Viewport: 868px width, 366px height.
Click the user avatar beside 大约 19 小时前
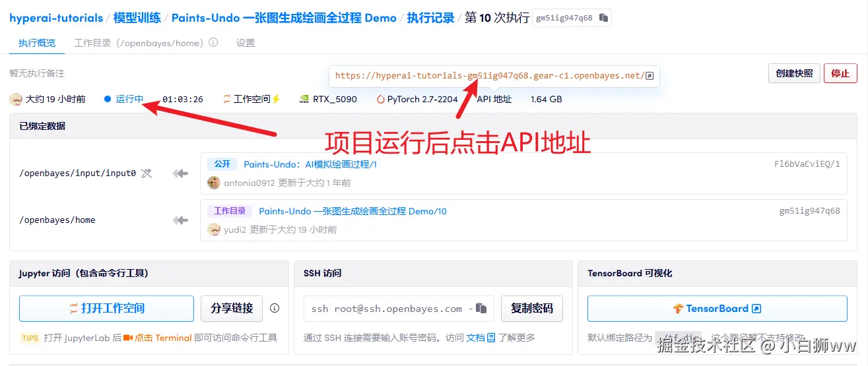(x=16, y=100)
